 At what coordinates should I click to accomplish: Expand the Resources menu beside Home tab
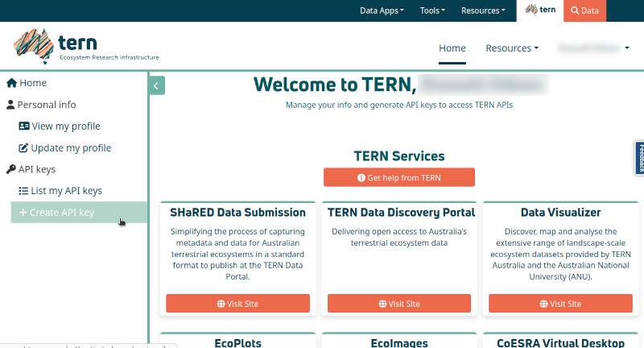512,48
